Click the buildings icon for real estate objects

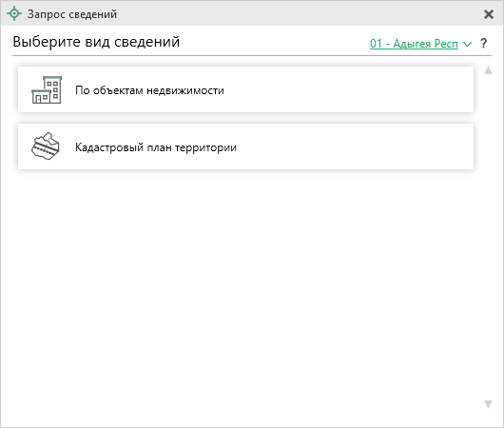(47, 89)
